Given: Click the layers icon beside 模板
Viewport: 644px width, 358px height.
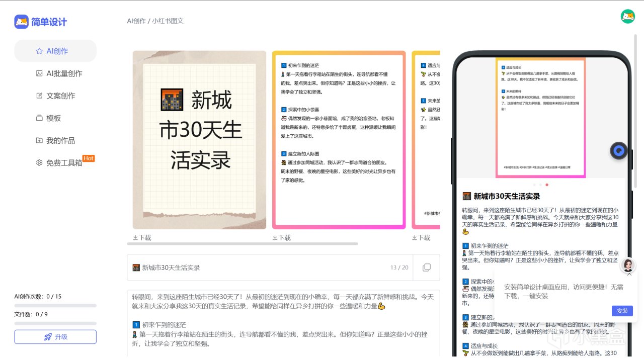Looking at the screenshot, I should pyautogui.click(x=39, y=118).
